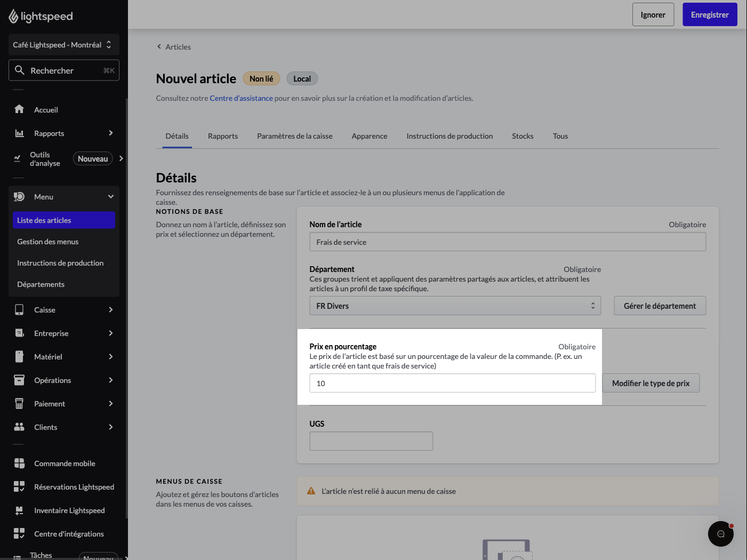Image resolution: width=747 pixels, height=560 pixels.
Task: Click the Rechercher search box
Action: tap(64, 70)
